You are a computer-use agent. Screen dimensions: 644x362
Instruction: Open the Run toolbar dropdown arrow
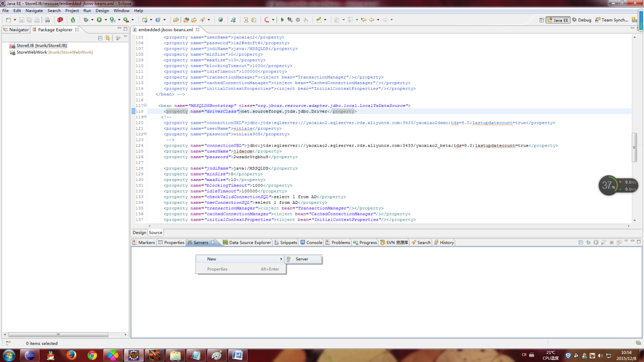[106, 20]
